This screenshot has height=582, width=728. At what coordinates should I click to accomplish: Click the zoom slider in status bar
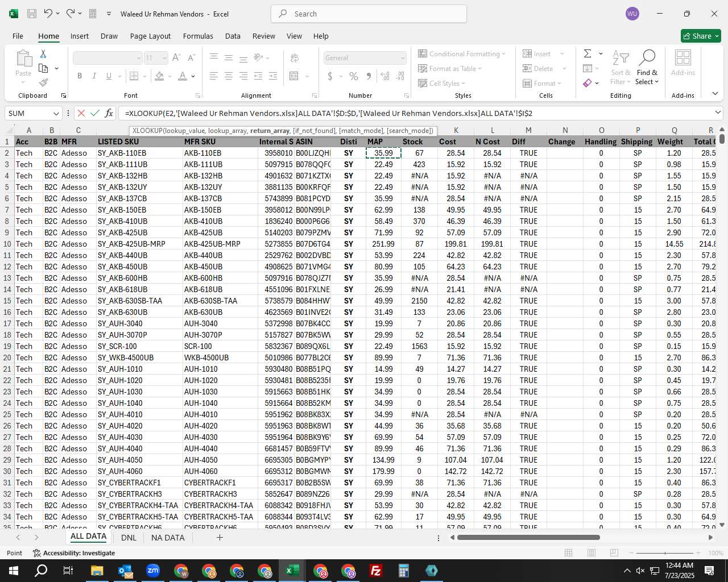pos(665,553)
